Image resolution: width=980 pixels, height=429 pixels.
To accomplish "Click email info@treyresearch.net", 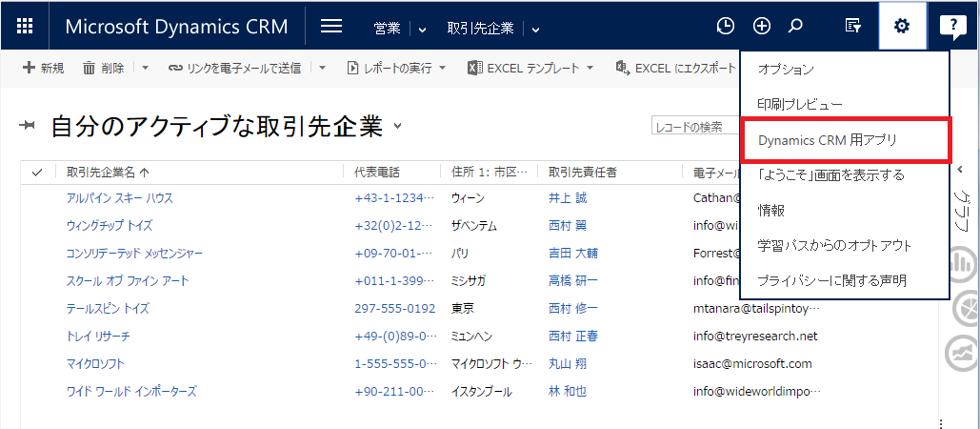I will [755, 337].
